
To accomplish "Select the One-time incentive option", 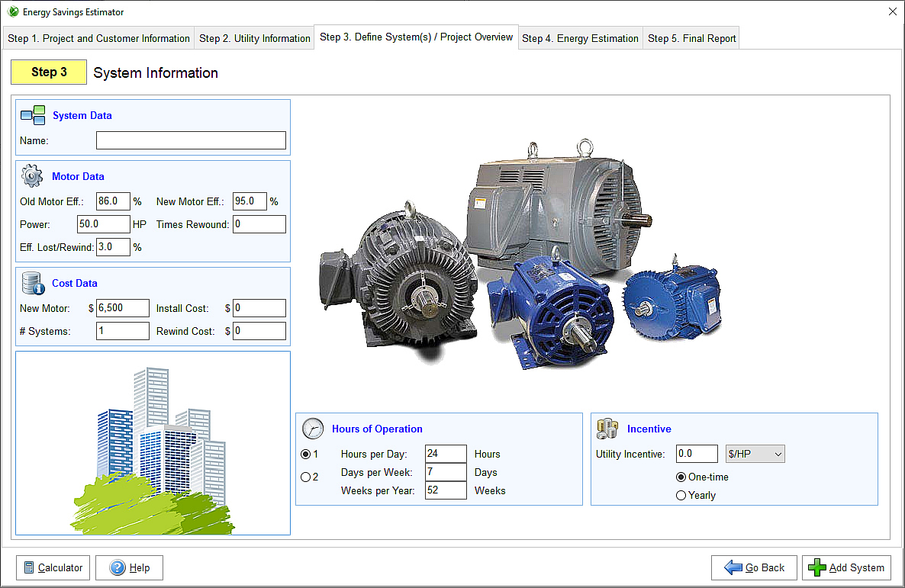I will point(681,477).
